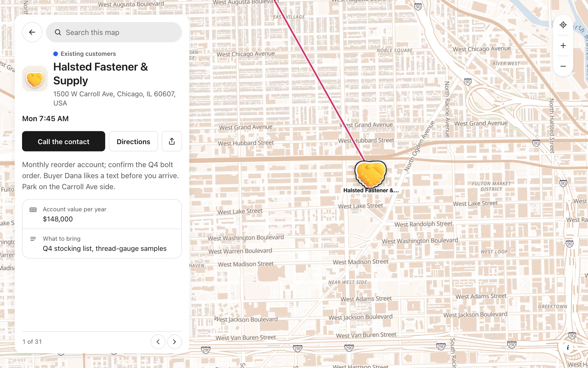Click the handshake thumbnail in the panel
The width and height of the screenshot is (588, 368).
(35, 79)
